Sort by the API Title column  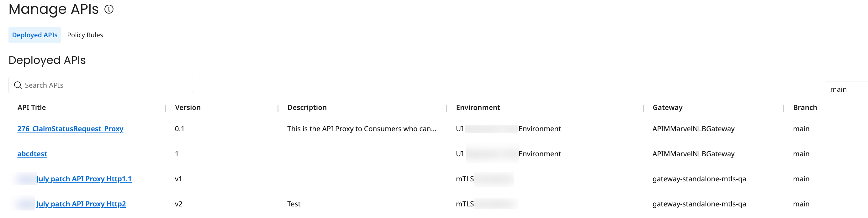click(x=32, y=107)
